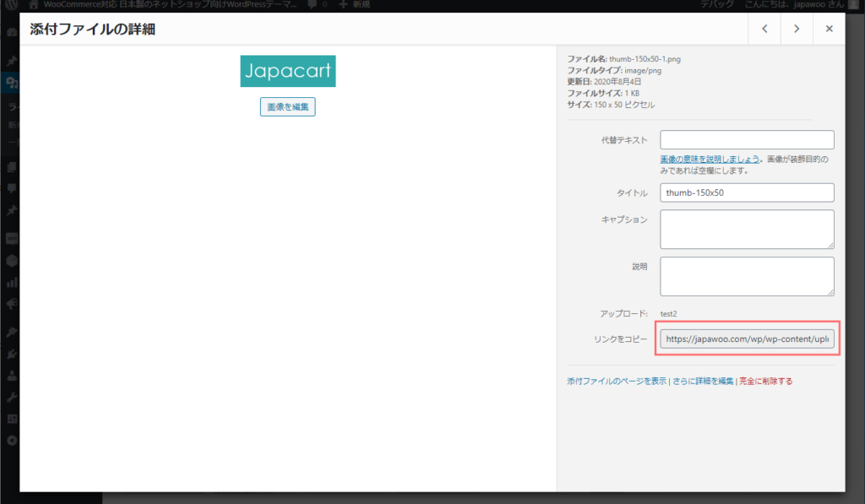
Task: Open the Appearance brush icon in sidebar
Action: (x=12, y=332)
